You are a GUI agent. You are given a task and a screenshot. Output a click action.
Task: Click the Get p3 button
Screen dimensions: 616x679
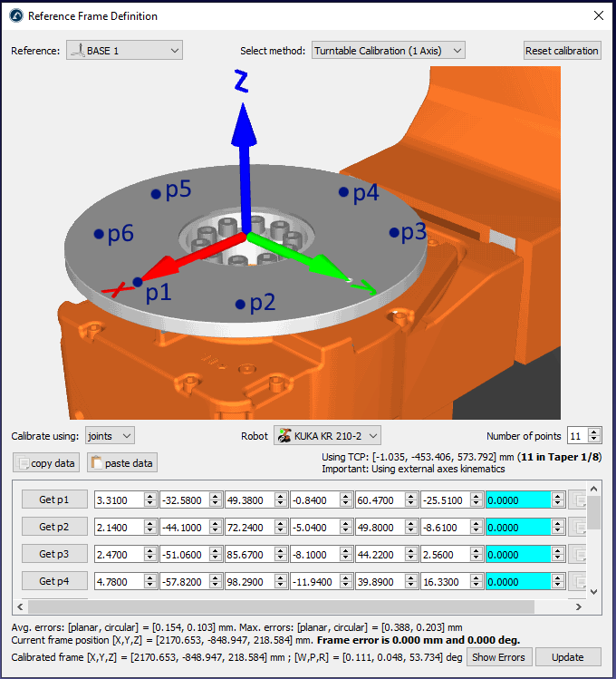(55, 553)
